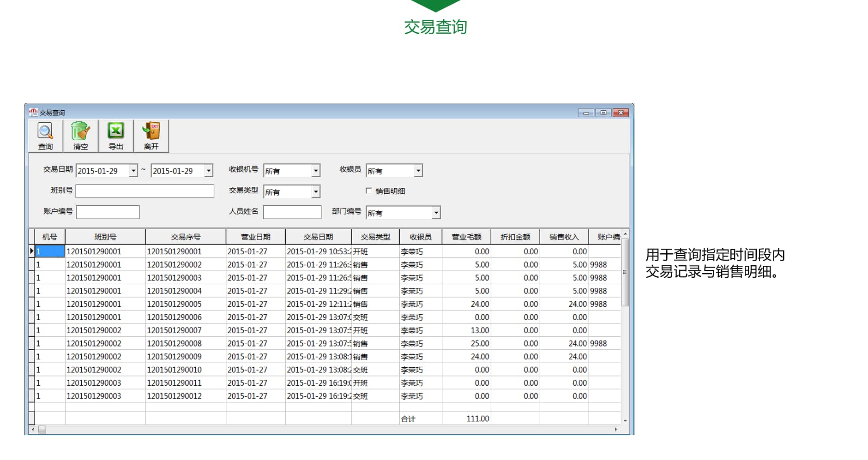The height and width of the screenshot is (460, 868).
Task: Click the vertical scrollbar down arrow
Action: pos(625,420)
